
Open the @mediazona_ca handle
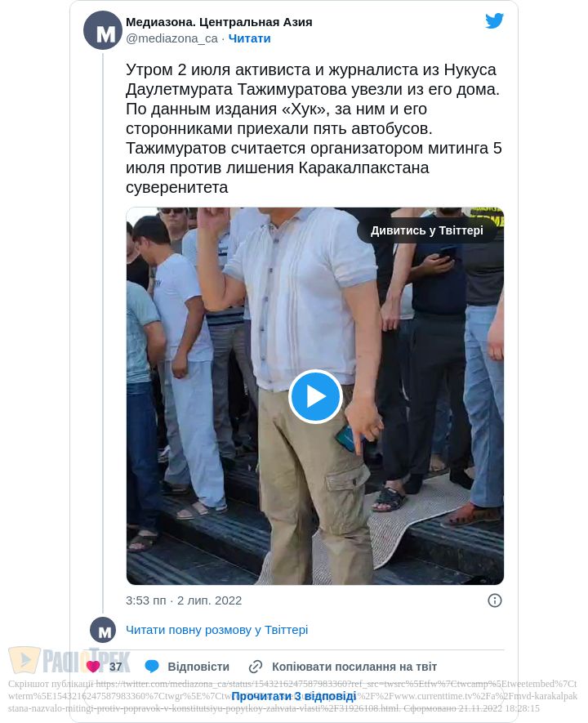171,38
